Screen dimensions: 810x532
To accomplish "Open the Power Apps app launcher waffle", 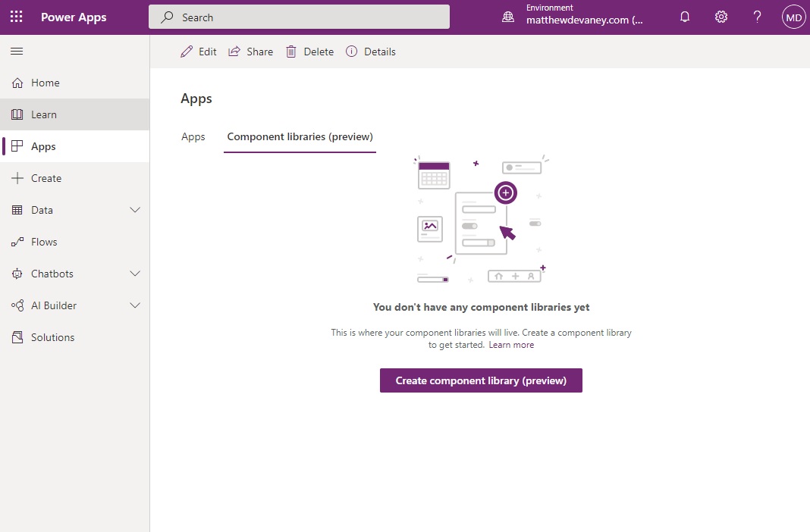I will tap(16, 17).
